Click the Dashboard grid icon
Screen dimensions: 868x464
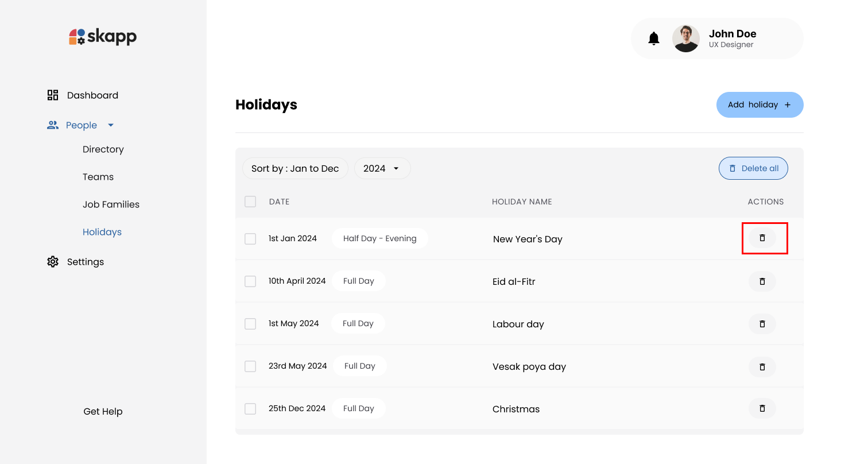tap(52, 95)
